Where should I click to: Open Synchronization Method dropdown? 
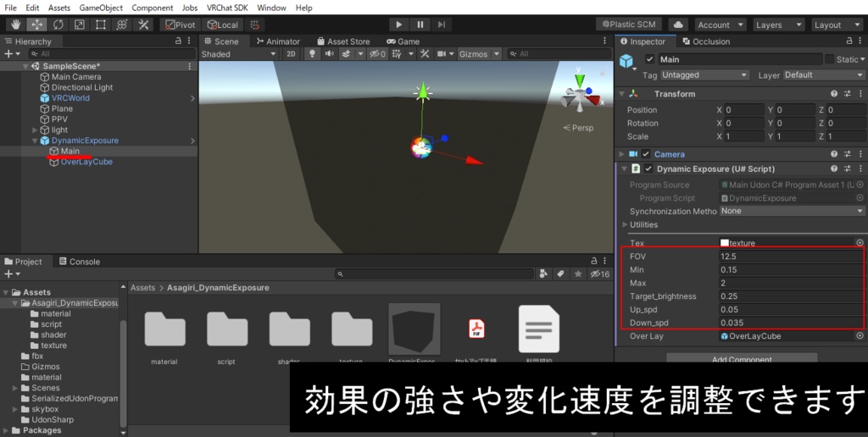pyautogui.click(x=793, y=211)
